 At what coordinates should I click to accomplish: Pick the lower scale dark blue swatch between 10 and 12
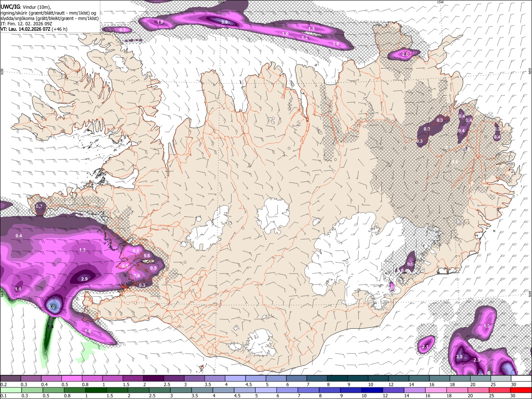click(x=372, y=390)
